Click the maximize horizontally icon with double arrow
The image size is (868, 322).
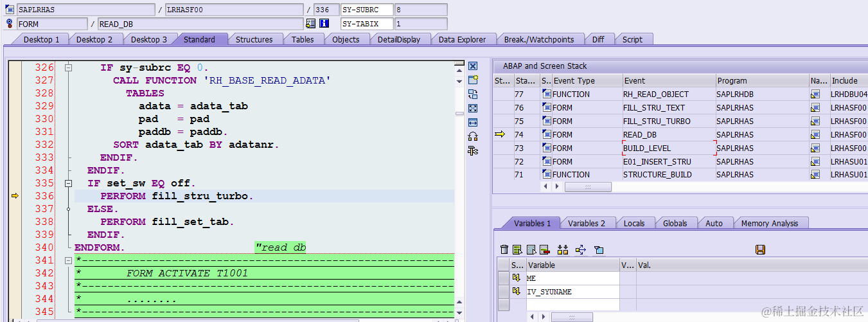[473, 122]
